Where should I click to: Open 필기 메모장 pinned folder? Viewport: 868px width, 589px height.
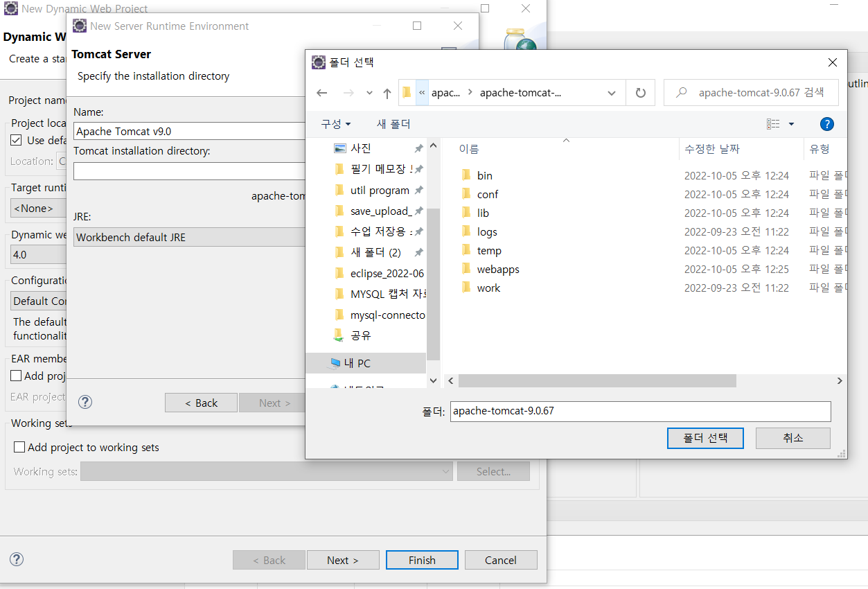coord(381,169)
